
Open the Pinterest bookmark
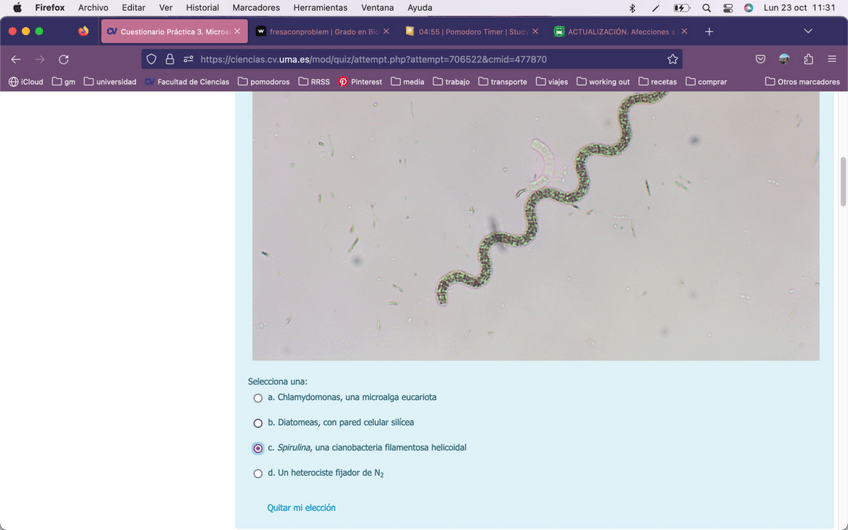(x=360, y=82)
